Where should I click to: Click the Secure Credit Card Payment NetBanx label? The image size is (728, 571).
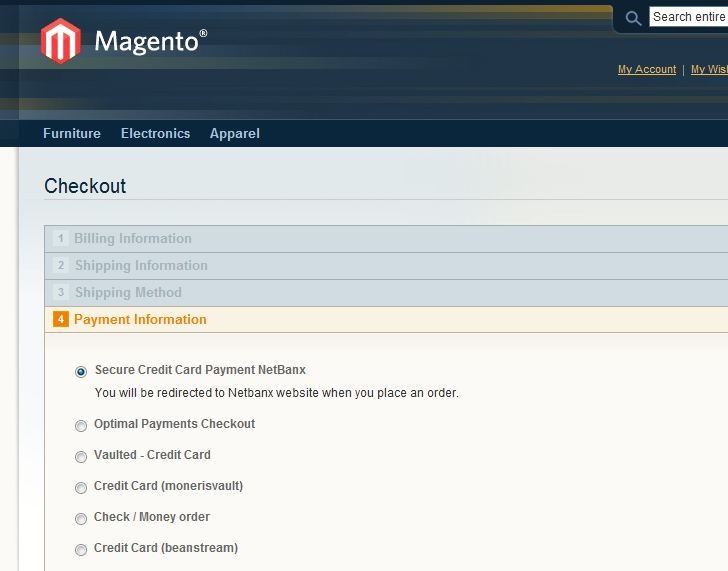click(x=200, y=370)
